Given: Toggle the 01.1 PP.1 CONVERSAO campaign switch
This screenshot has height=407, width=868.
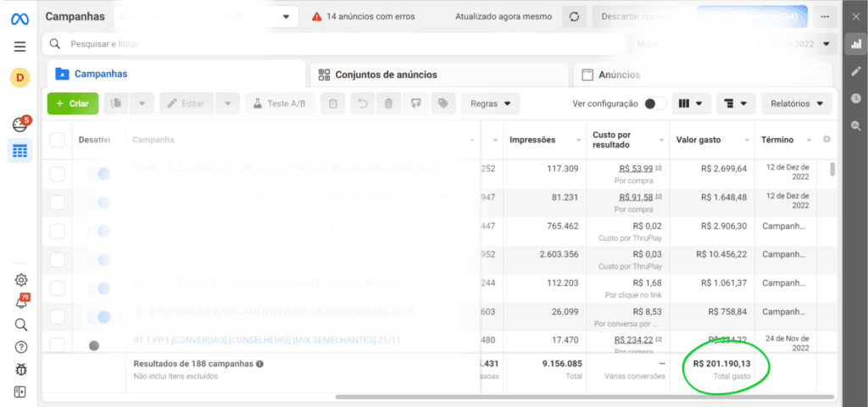Looking at the screenshot, I should (99, 345).
